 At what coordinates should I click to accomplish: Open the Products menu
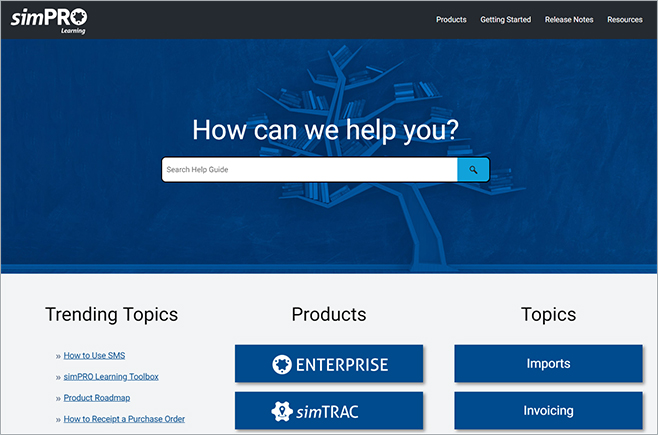[451, 20]
